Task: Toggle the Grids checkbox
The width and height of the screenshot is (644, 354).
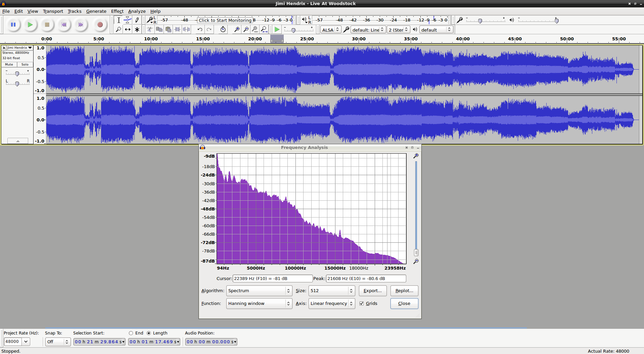Action: pyautogui.click(x=362, y=304)
